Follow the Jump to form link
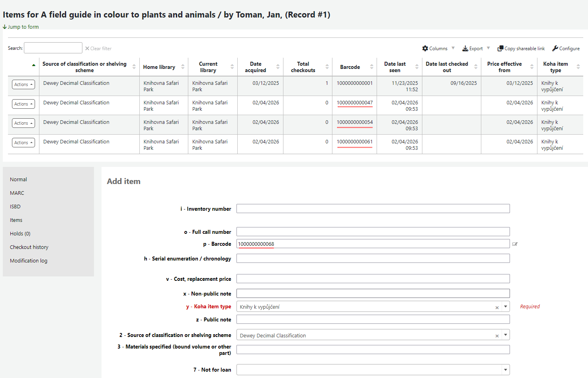Image resolution: width=588 pixels, height=378 pixels. 23,27
